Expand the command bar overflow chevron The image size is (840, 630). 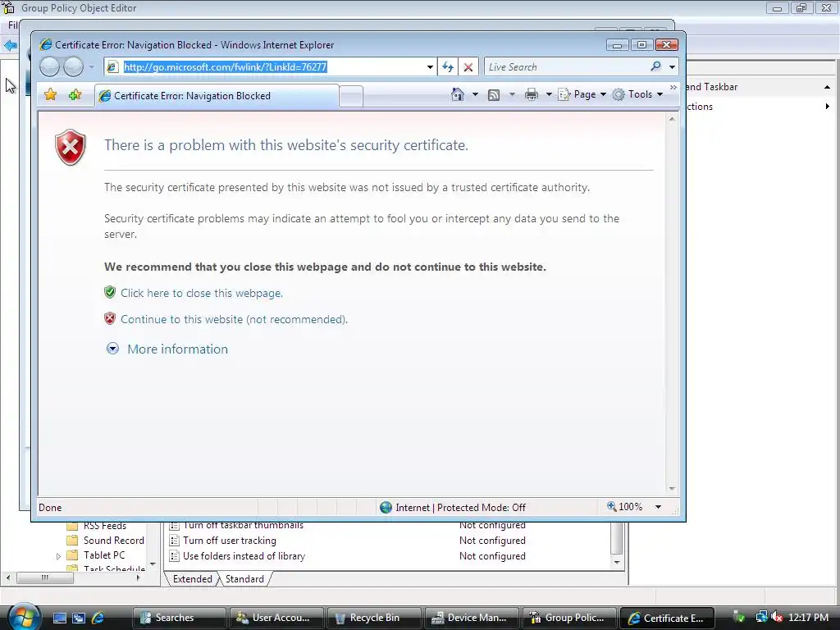point(673,87)
